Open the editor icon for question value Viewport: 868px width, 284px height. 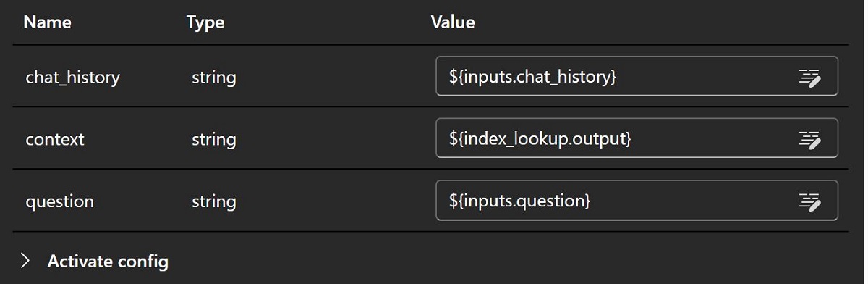pyautogui.click(x=810, y=201)
